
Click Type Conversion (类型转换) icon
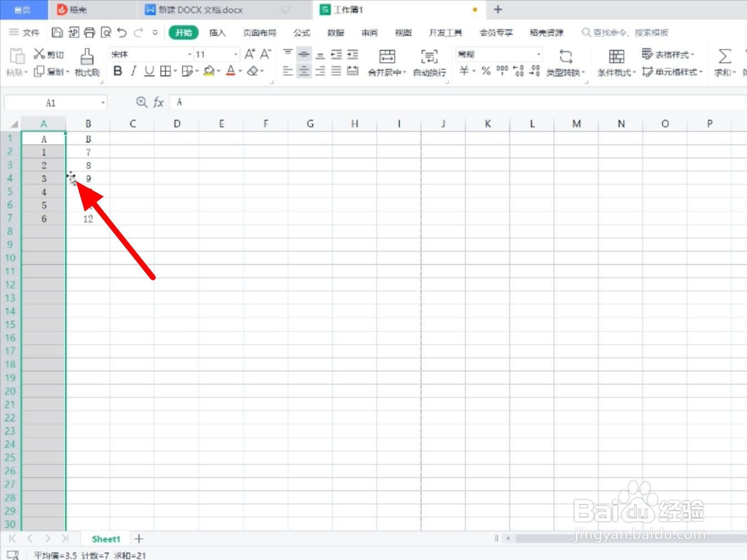[x=565, y=56]
